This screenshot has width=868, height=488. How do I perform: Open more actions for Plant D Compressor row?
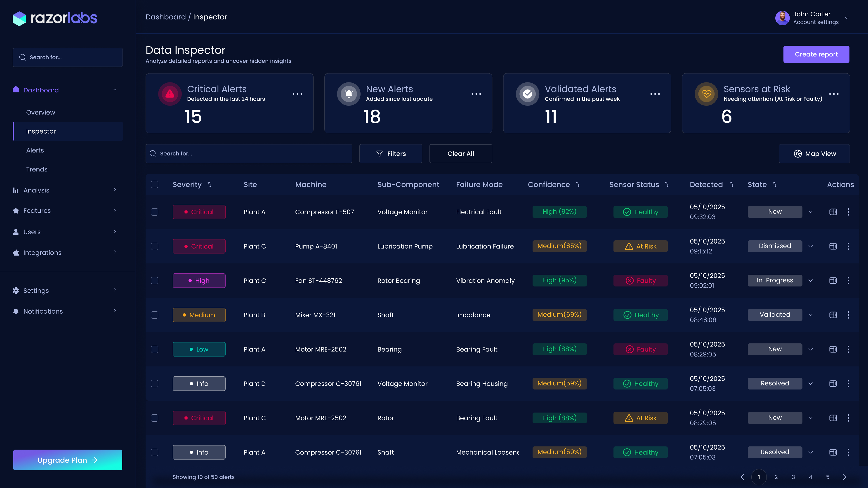(849, 384)
